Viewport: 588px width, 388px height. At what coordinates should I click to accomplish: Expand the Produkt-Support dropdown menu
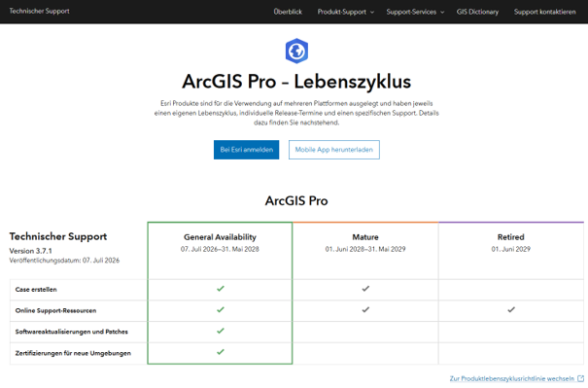pyautogui.click(x=345, y=12)
